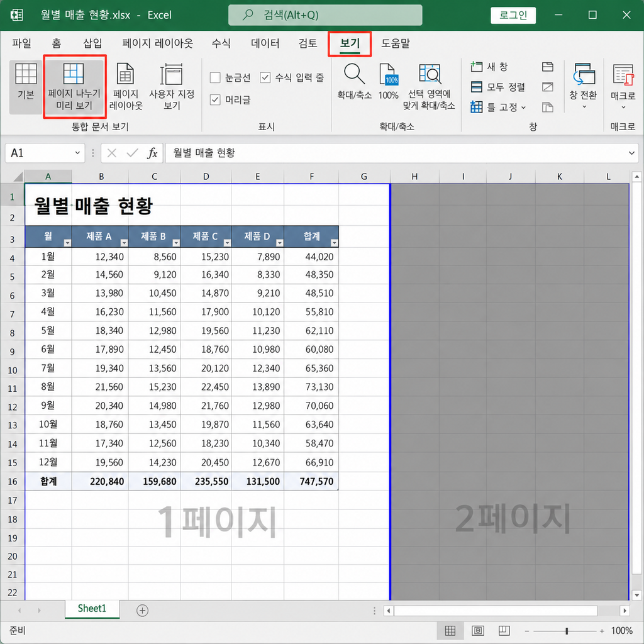
Task: Click the 100% zoom level text
Action: point(622,631)
